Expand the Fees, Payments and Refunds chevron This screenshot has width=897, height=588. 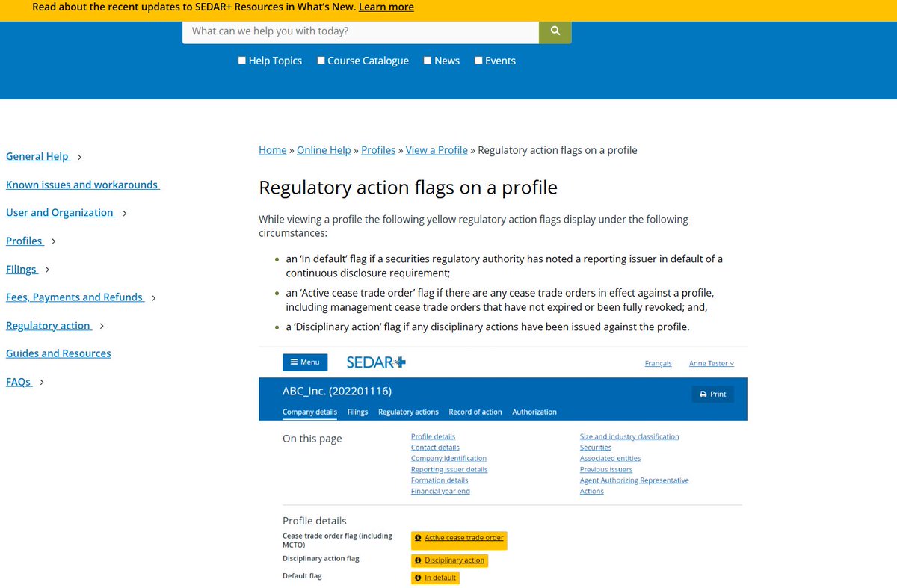[154, 297]
